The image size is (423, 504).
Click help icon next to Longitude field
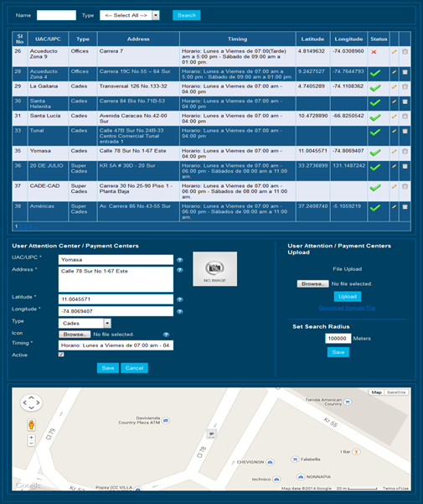coord(180,311)
